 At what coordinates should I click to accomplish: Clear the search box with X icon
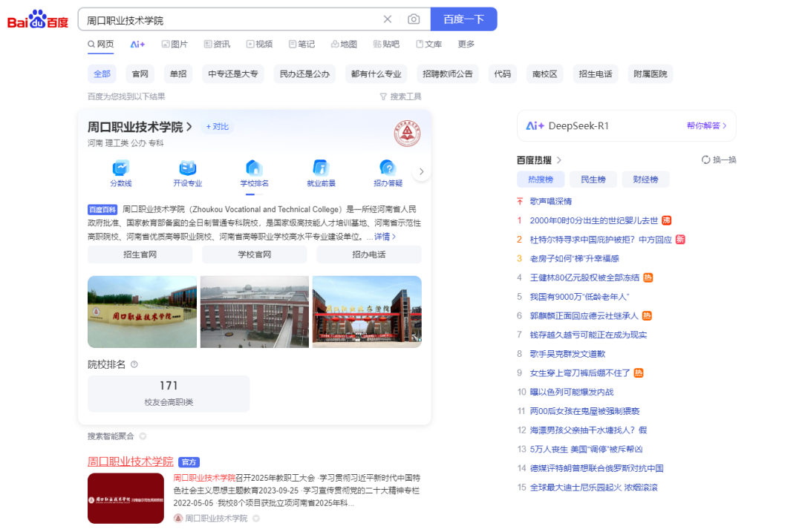[x=387, y=19]
